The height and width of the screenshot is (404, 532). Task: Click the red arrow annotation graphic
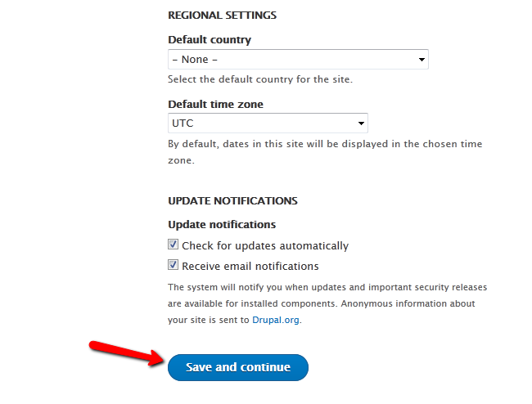point(127,353)
